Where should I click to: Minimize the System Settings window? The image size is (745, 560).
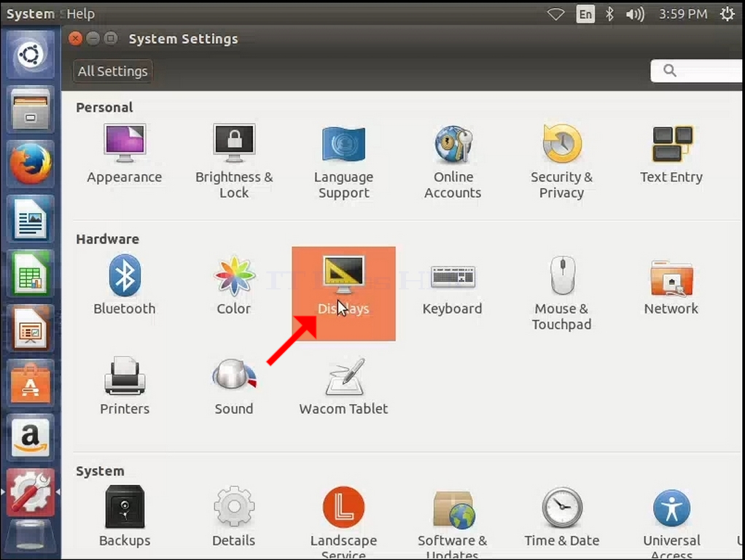tap(93, 38)
